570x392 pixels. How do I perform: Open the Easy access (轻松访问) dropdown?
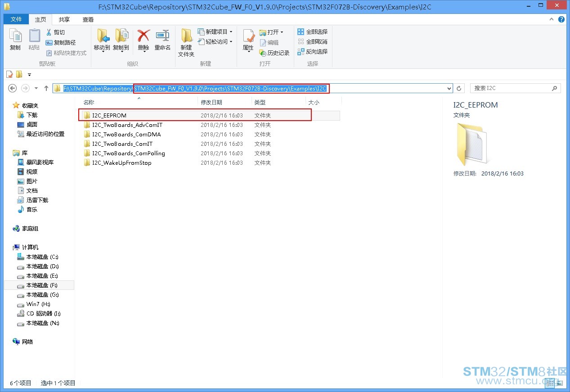point(215,41)
